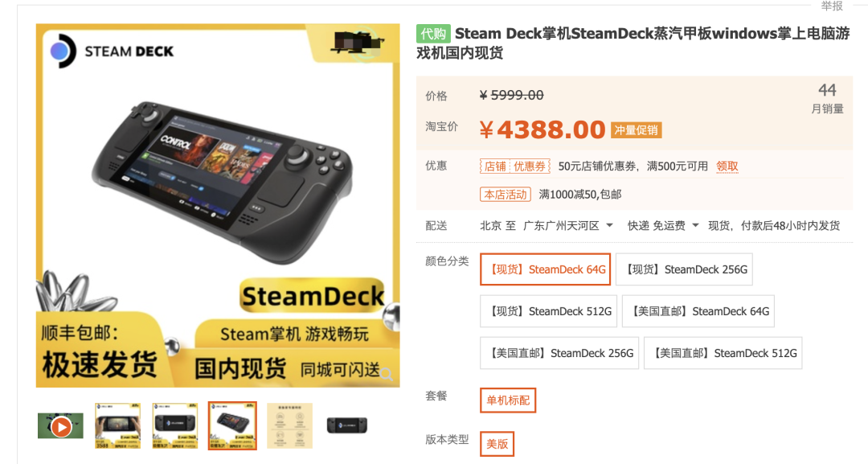Viewport: 868px width, 464px height.
Task: Pick the 【现货】SteamDeck 512G option
Action: 549,311
